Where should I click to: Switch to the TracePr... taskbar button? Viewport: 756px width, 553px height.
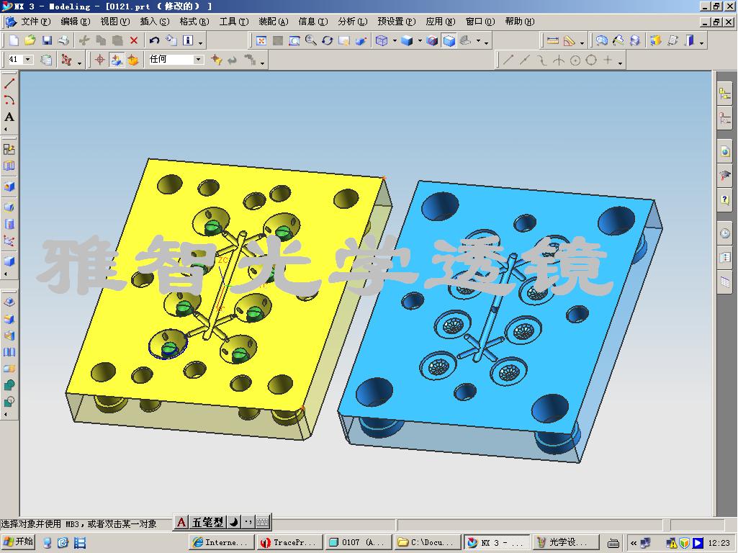288,542
